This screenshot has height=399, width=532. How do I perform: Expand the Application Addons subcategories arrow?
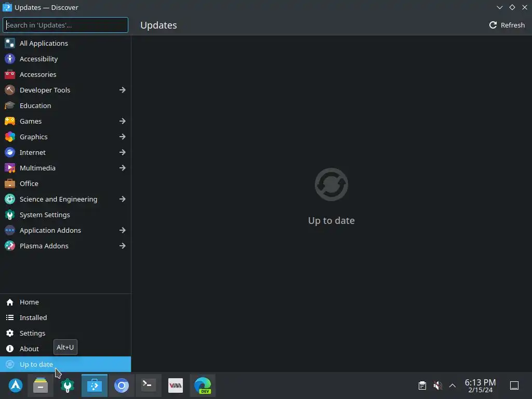(x=123, y=230)
